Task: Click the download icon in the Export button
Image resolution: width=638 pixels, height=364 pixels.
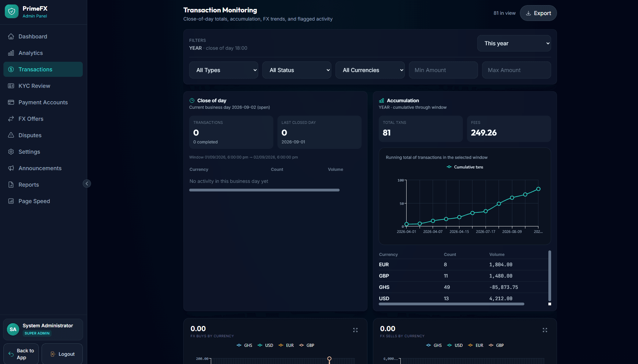Action: 528,13
